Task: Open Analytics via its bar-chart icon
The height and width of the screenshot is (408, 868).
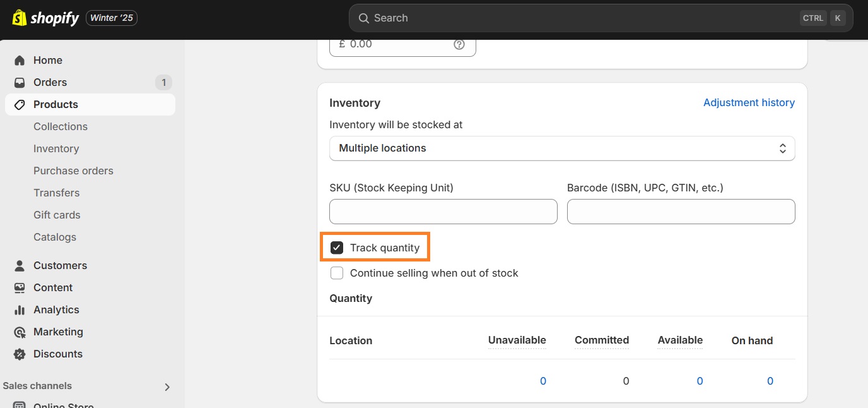Action: tap(20, 309)
